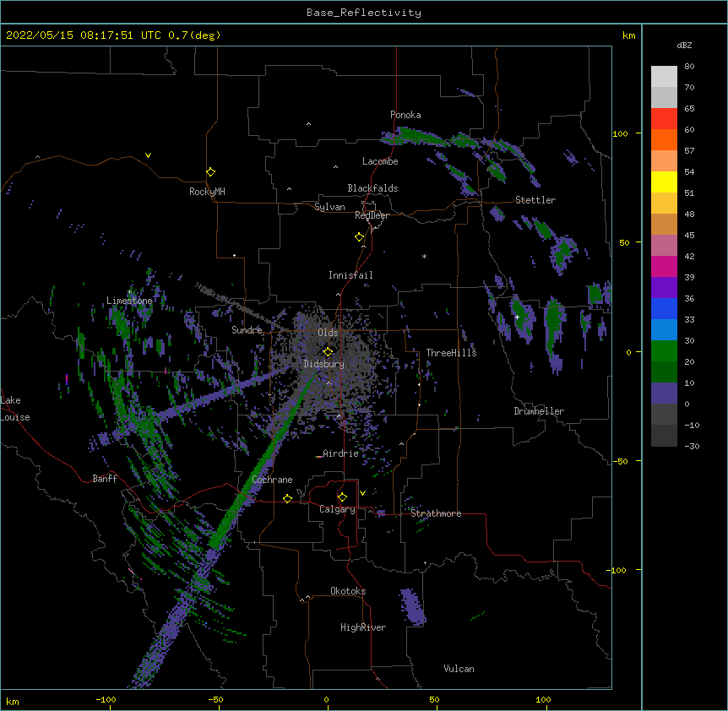Click the yellow diamond marker above Calgary label
728x711 pixels.
[x=342, y=497]
